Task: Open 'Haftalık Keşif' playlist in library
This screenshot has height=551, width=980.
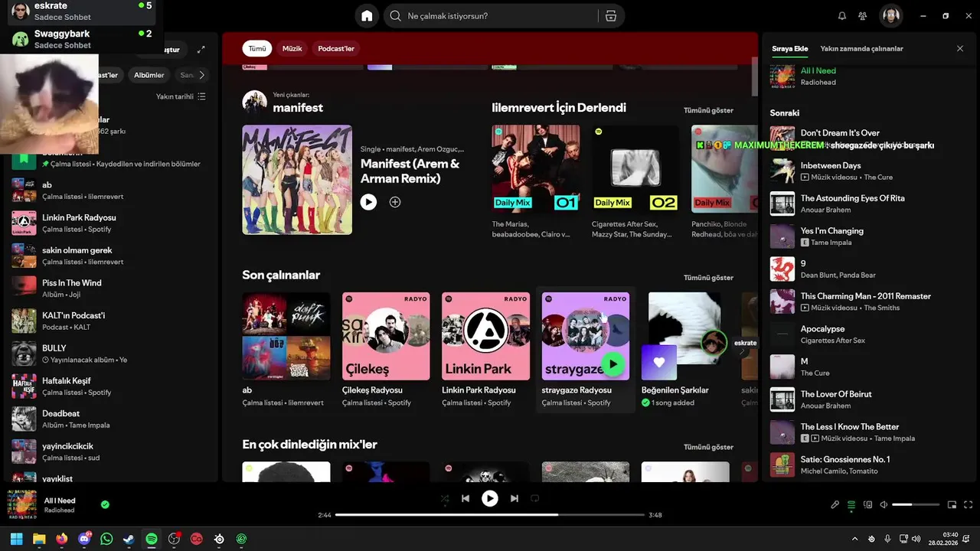Action: click(113, 386)
